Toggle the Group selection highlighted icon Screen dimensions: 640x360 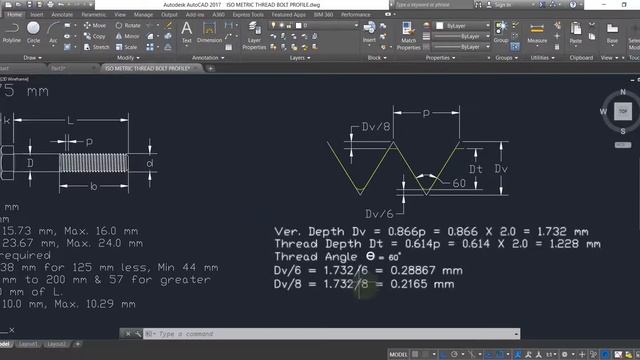coord(515,47)
